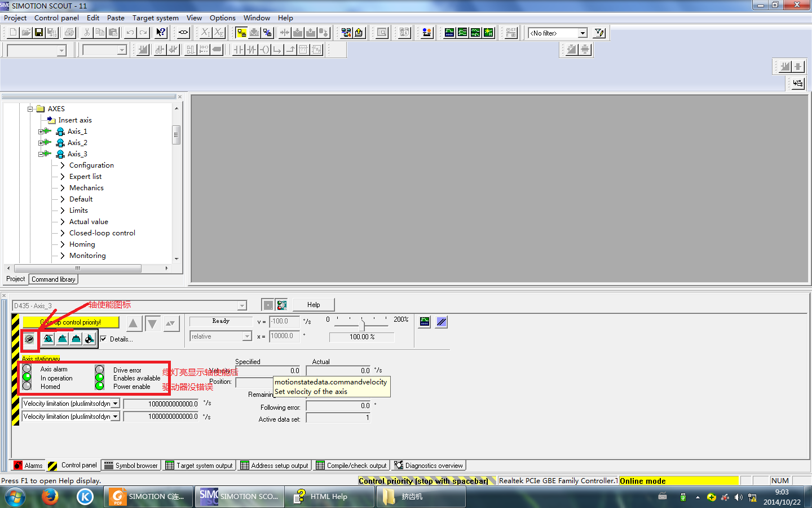Viewport: 812px width, 508px height.
Task: Click the yellow connect-to-target-system icon
Action: (241, 33)
